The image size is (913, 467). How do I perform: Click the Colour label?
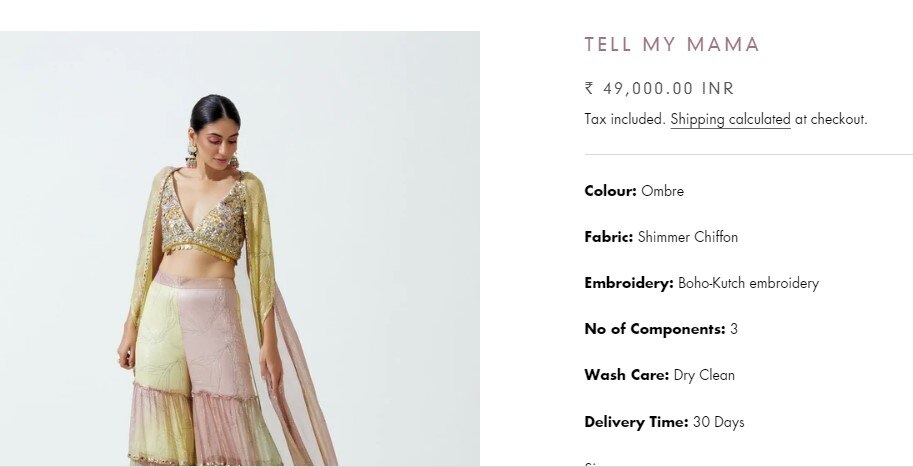pos(610,191)
